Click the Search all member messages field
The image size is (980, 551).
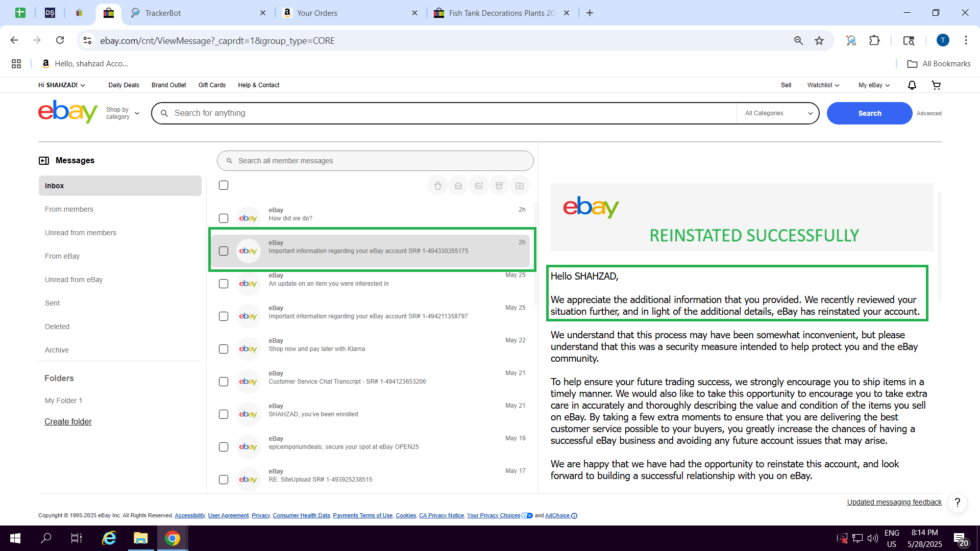coord(375,161)
